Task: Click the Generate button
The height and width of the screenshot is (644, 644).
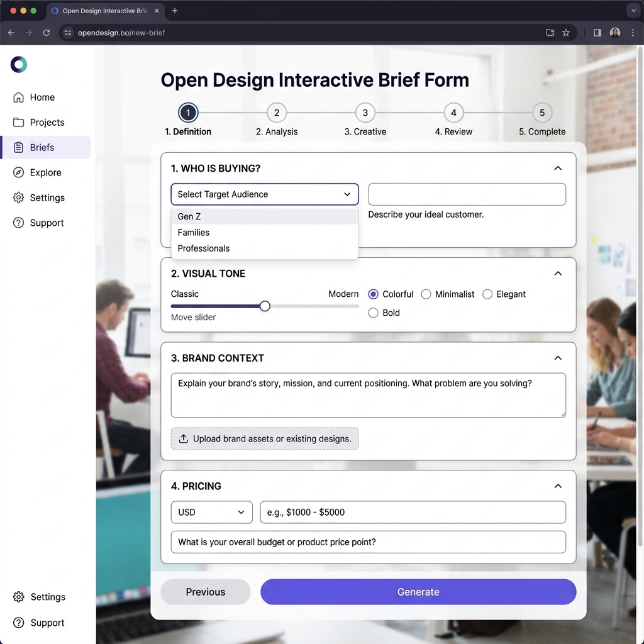Action: (418, 592)
